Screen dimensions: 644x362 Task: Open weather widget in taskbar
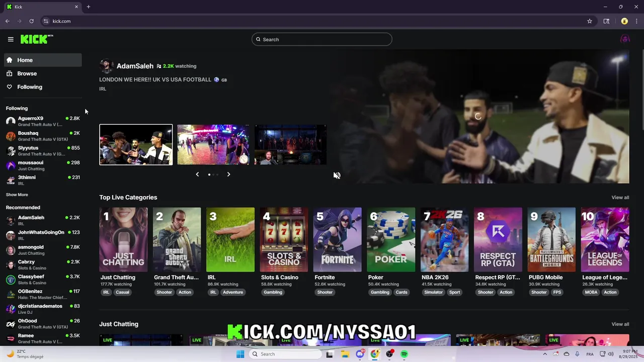24,354
